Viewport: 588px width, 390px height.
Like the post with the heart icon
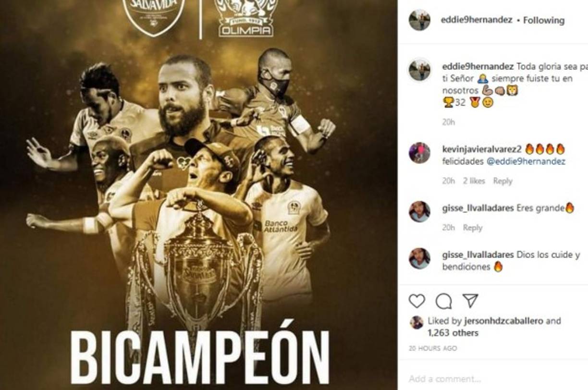[x=416, y=301]
